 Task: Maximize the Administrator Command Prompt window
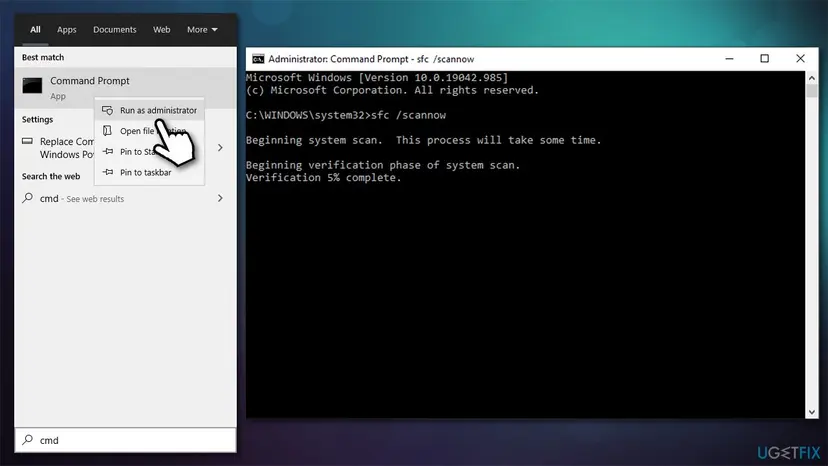point(764,59)
